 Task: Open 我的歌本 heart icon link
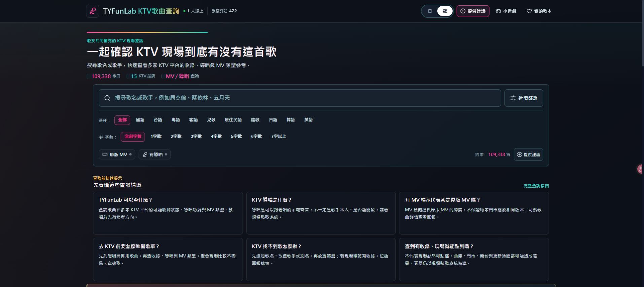pos(539,11)
